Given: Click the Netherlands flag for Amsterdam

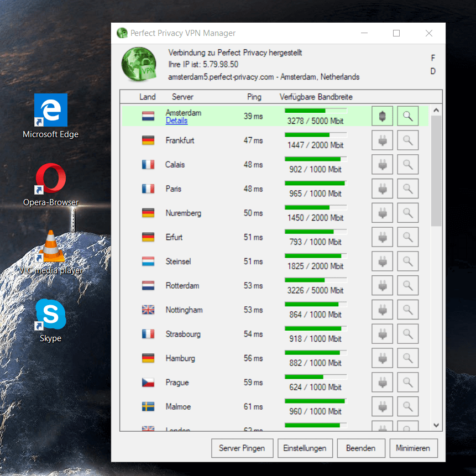Looking at the screenshot, I should [148, 116].
